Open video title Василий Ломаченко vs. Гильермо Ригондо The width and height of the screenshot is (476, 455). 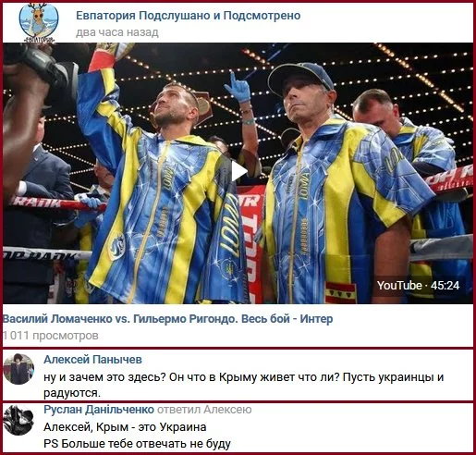click(x=167, y=319)
